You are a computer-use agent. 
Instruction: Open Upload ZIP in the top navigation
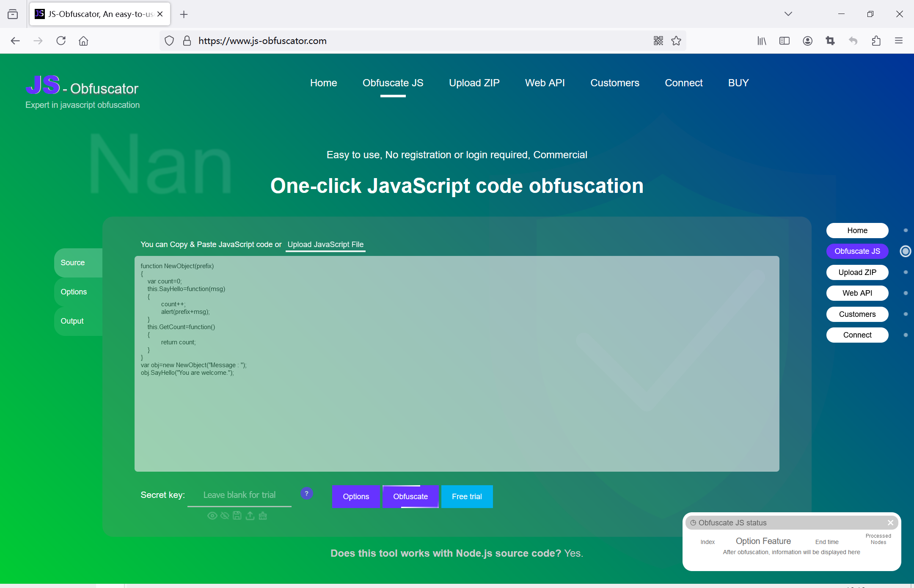coord(474,83)
